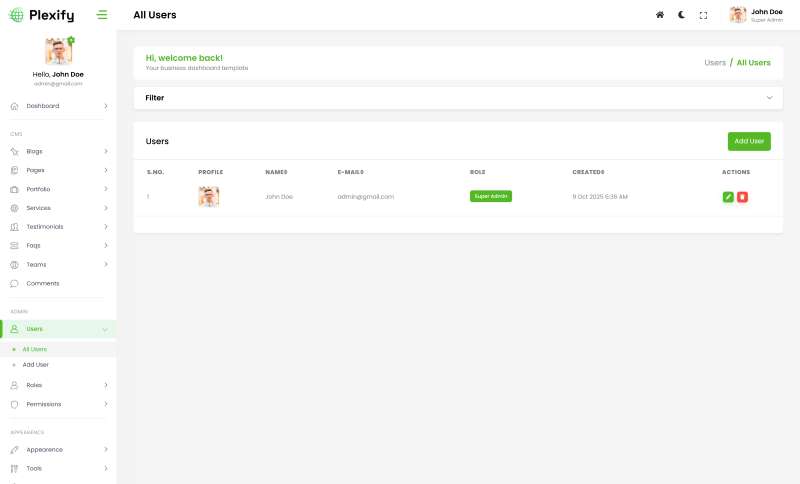Click the Plexify globe logo
This screenshot has width=800, height=484.
click(x=16, y=15)
